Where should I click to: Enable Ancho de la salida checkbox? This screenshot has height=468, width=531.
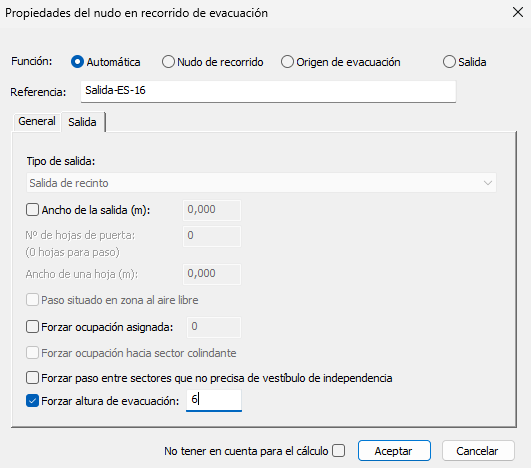point(32,210)
